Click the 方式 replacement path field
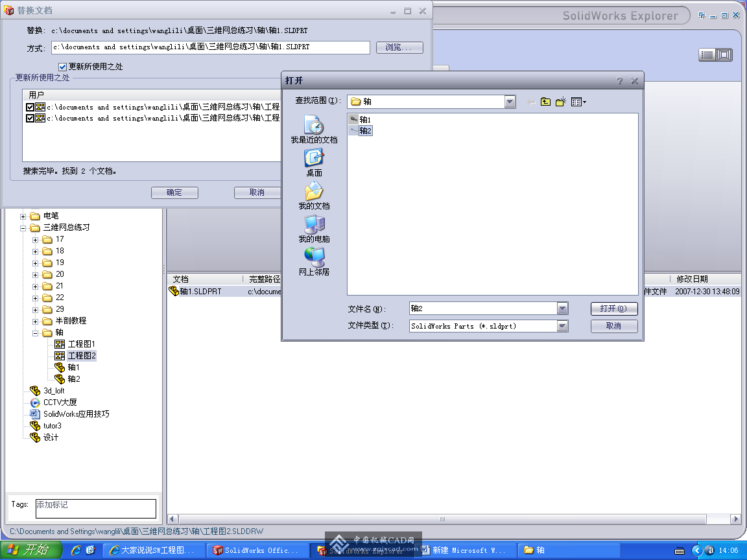Viewport: 747px width, 560px height. [211, 47]
